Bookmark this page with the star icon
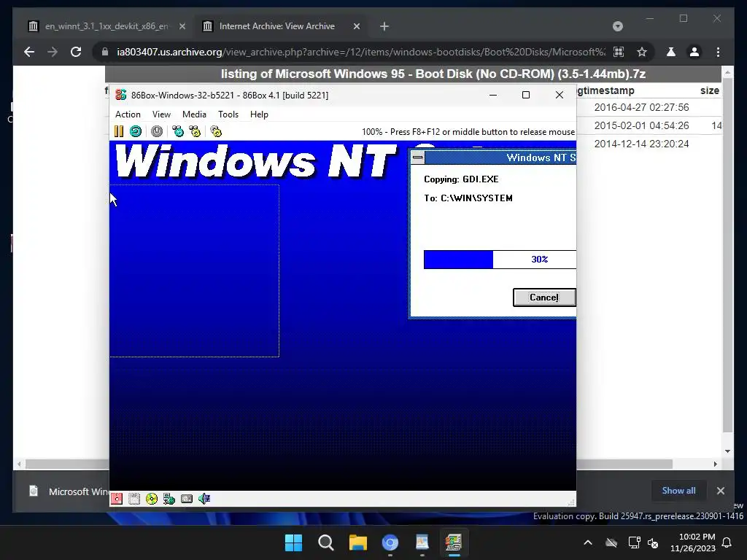The image size is (747, 560). point(642,52)
